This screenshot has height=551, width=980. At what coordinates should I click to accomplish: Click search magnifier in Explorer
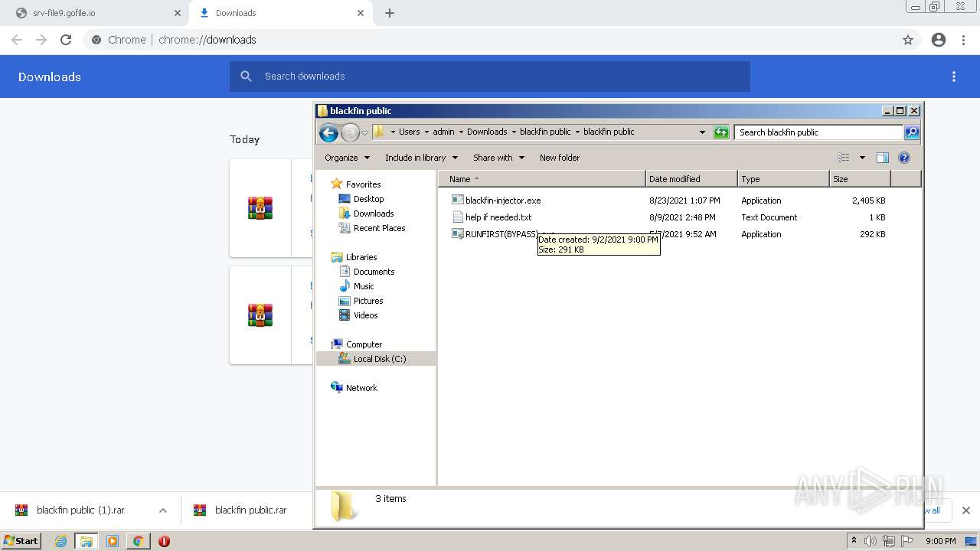(911, 132)
